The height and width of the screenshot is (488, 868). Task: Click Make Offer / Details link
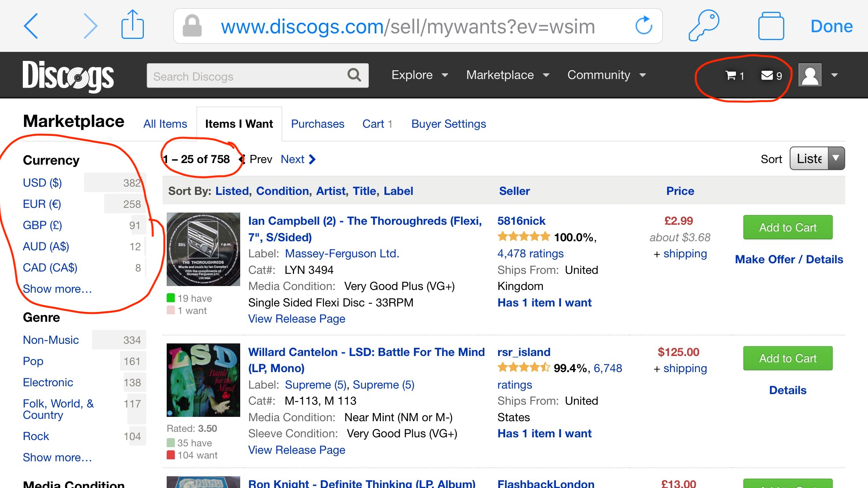point(789,259)
